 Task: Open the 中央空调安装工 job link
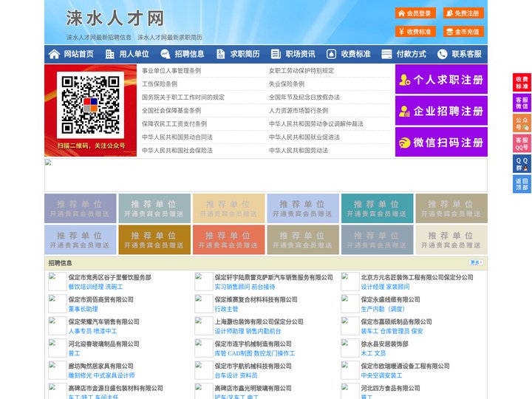coord(381,375)
